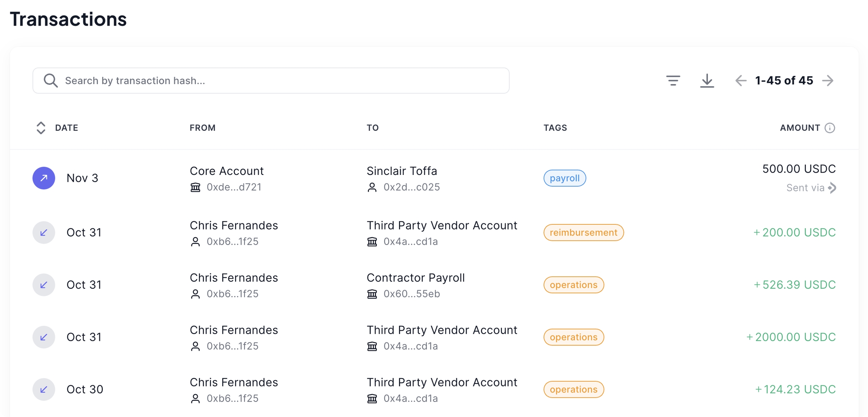This screenshot has height=417, width=868.
Task: Go to the previous page arrow
Action: click(741, 81)
